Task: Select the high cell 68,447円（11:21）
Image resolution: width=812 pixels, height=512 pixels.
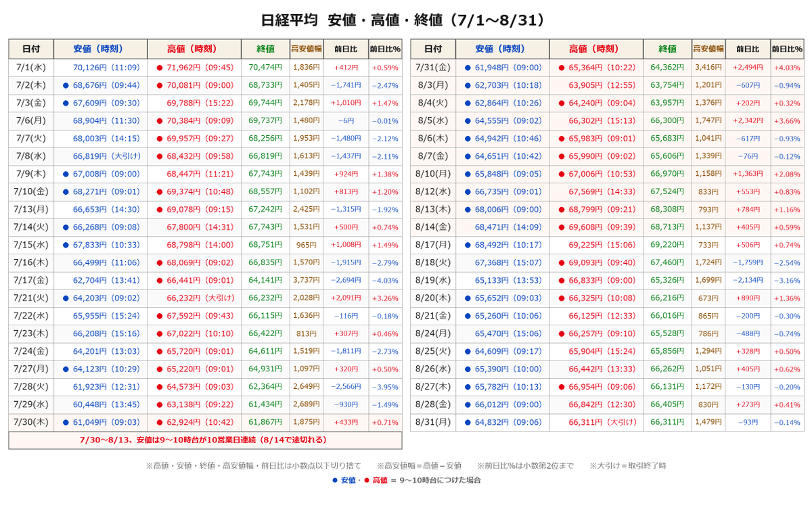Action: [x=200, y=174]
